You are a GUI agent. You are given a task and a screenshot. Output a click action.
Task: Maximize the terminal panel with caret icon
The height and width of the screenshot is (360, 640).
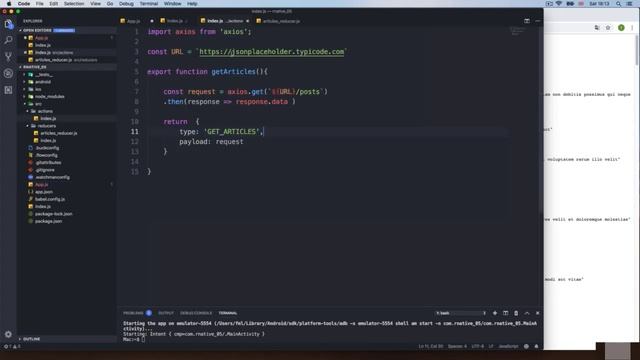tap(527, 313)
